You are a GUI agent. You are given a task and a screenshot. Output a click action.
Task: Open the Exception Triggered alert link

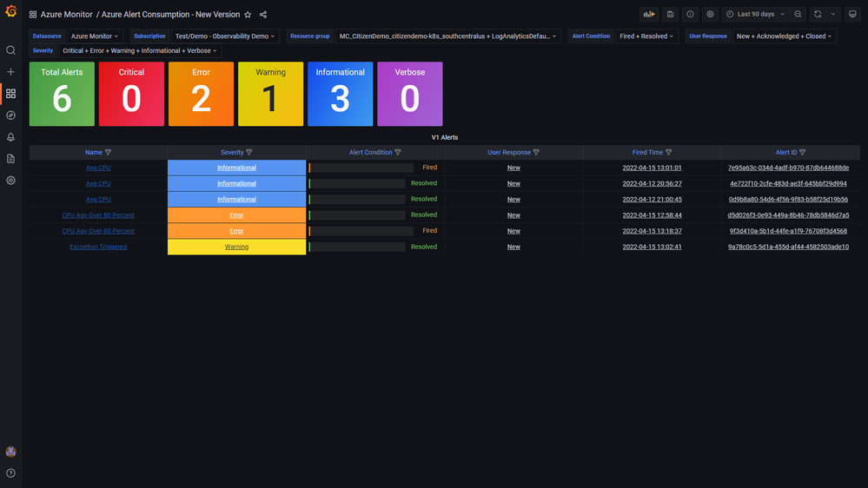(98, 247)
